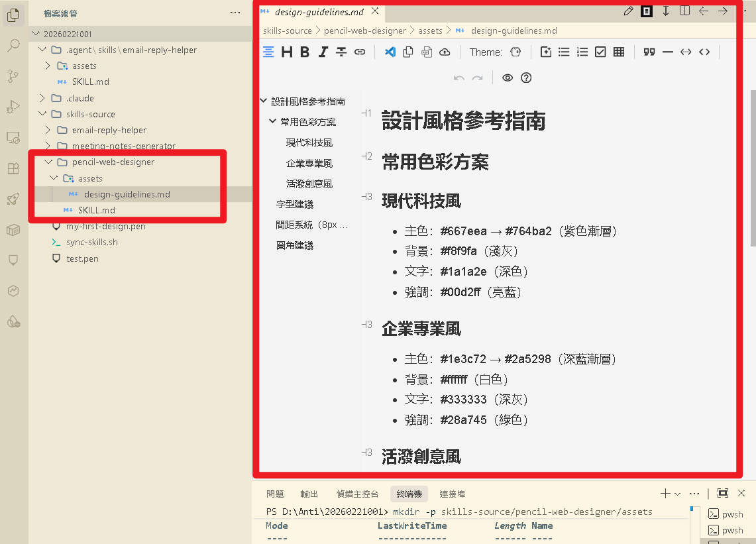The height and width of the screenshot is (544, 756).
Task: Open the Extensions view in activity bar
Action: (x=13, y=168)
